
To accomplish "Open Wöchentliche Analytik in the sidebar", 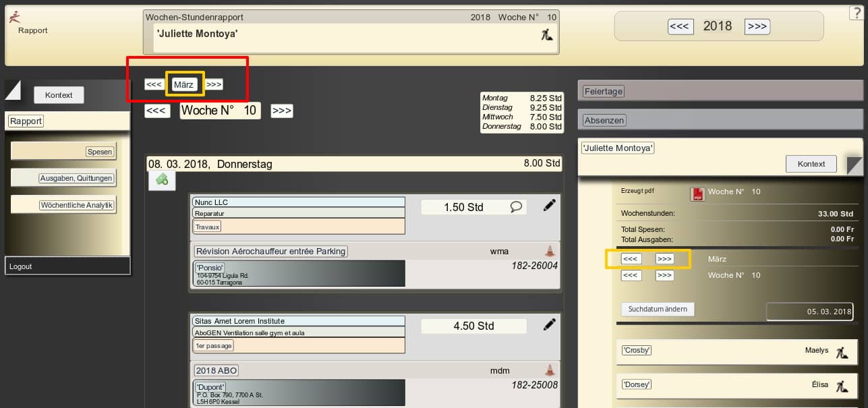I will [76, 205].
